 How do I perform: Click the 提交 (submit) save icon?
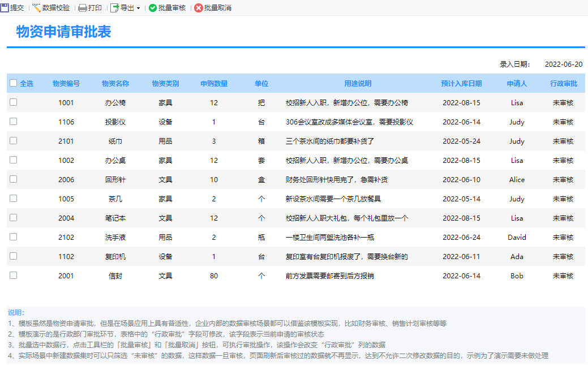coord(5,8)
